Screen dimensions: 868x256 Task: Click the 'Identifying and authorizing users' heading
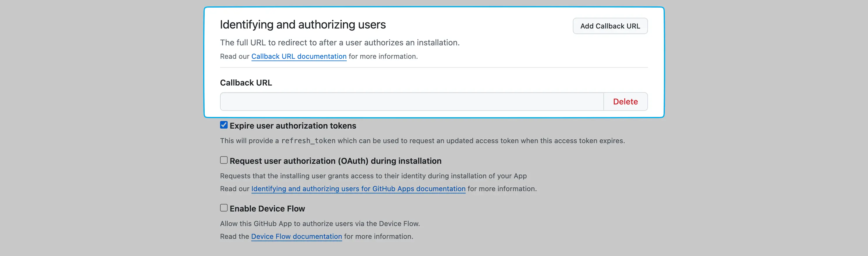pyautogui.click(x=303, y=25)
